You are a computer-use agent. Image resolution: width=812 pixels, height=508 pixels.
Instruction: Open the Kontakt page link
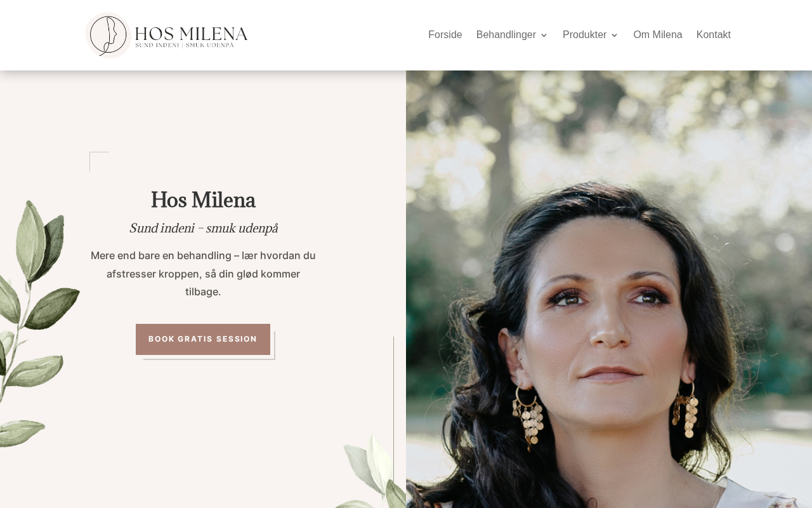coord(714,35)
